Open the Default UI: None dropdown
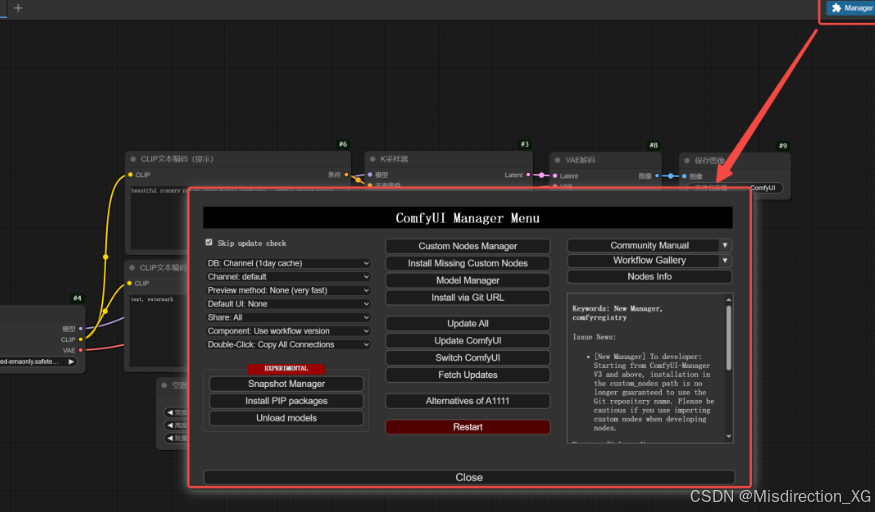Viewport: 875px width, 512px height. (x=288, y=304)
